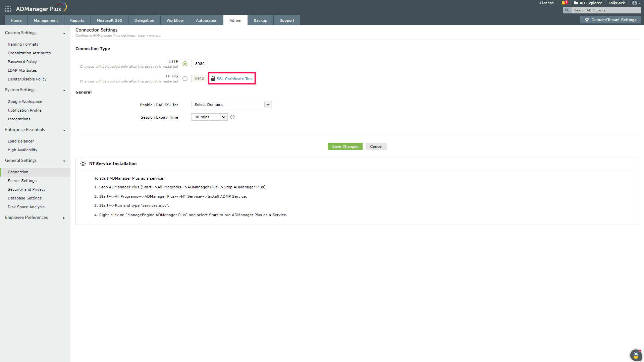The image size is (644, 362).
Task: Click the NT Service Installation lightbulb icon
Action: [83, 164]
